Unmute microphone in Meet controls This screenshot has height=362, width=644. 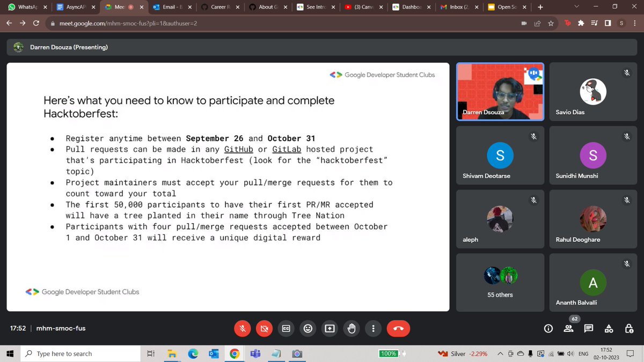(242, 328)
